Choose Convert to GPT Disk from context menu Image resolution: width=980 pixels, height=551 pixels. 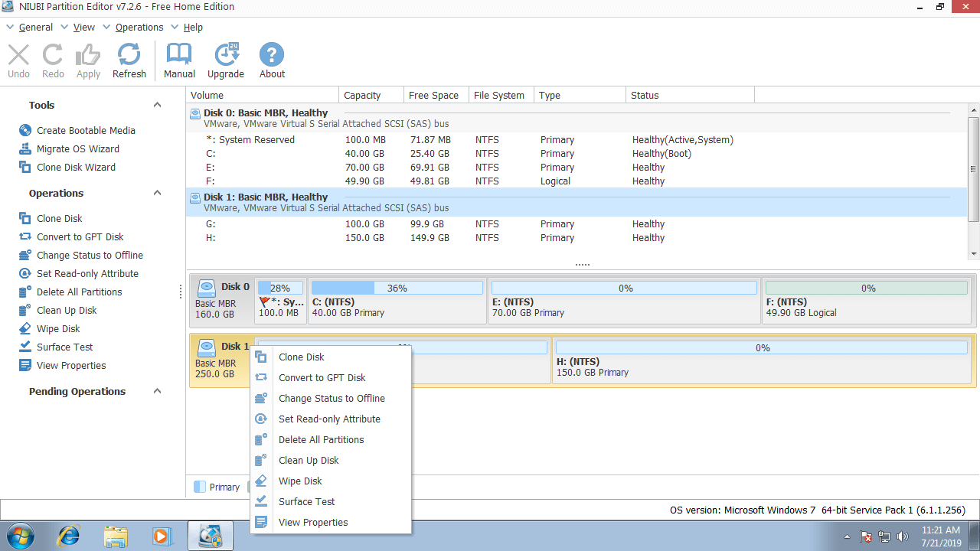[322, 378]
